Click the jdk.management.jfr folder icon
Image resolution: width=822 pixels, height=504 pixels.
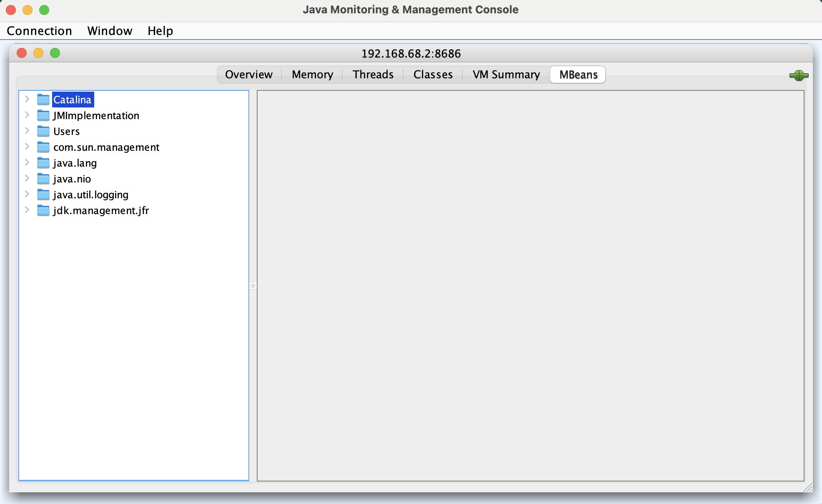click(43, 210)
